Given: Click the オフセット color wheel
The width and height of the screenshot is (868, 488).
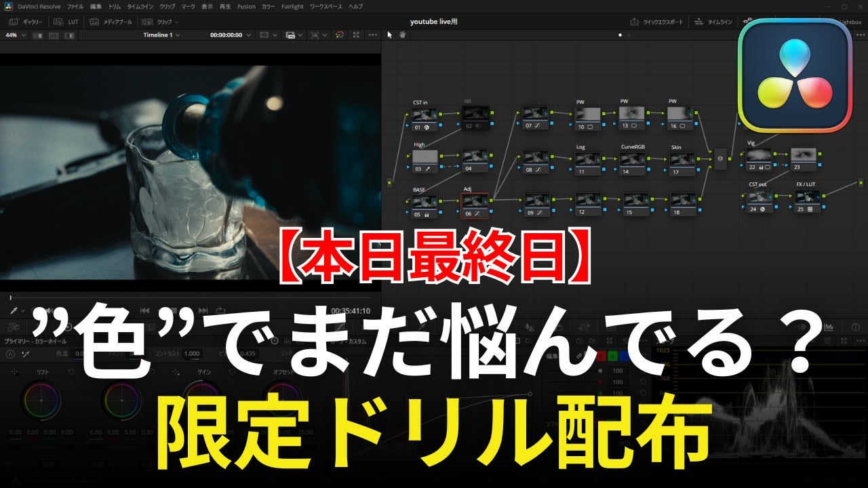Looking at the screenshot, I should point(283,401).
